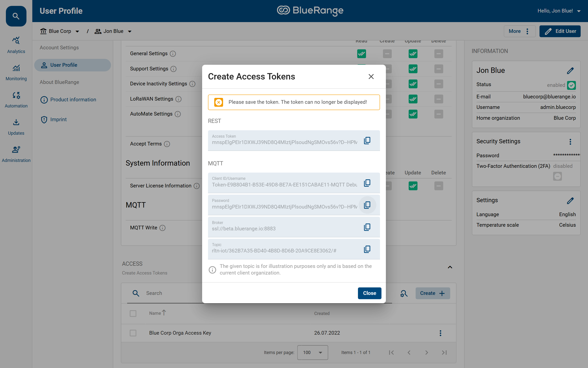This screenshot has width=588, height=368.
Task: Click the user filter icon beside Create
Action: (x=404, y=293)
